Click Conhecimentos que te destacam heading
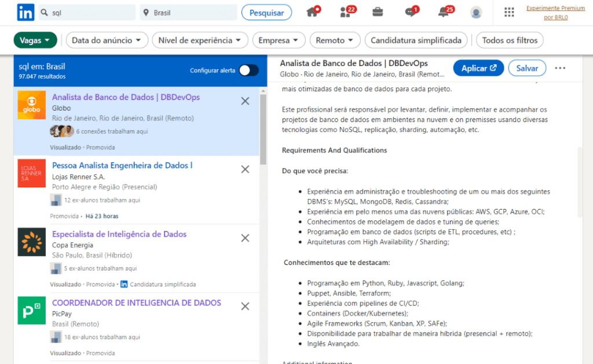 coord(336,262)
